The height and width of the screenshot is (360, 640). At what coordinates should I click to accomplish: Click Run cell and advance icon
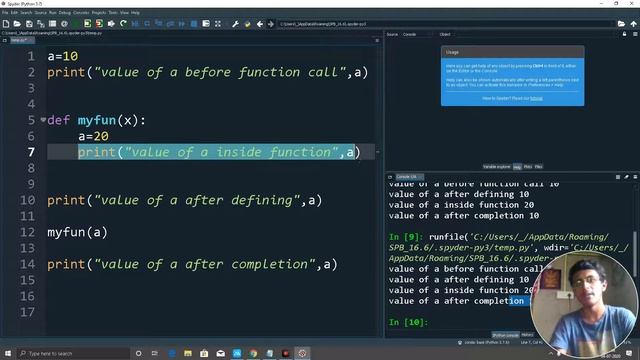(99, 24)
